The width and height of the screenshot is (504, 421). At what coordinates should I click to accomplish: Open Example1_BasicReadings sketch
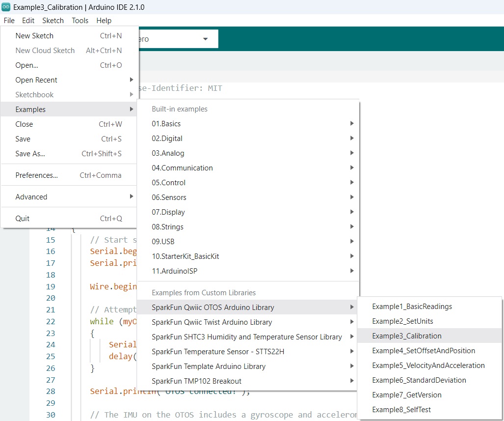click(x=412, y=307)
